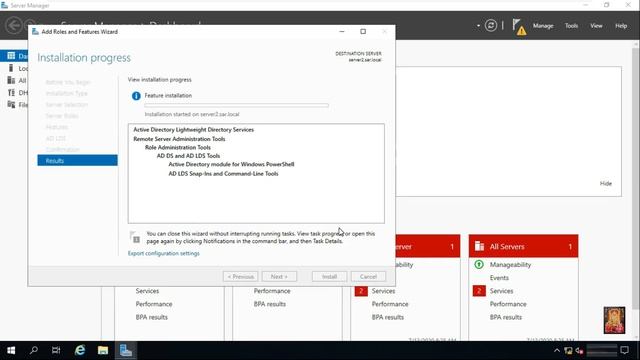Image resolution: width=640 pixels, height=360 pixels.
Task: Open the dropdown arrow beside refresh icon
Action: 478,26
